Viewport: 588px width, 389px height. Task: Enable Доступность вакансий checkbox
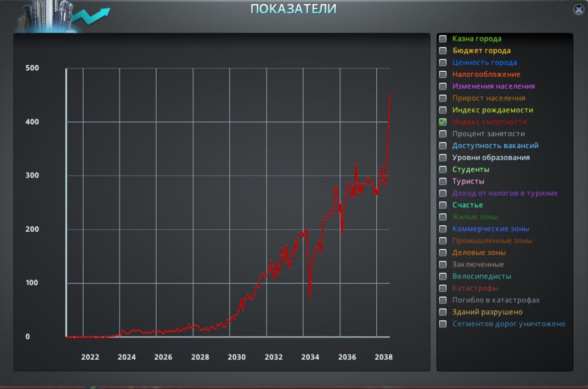[x=443, y=146]
